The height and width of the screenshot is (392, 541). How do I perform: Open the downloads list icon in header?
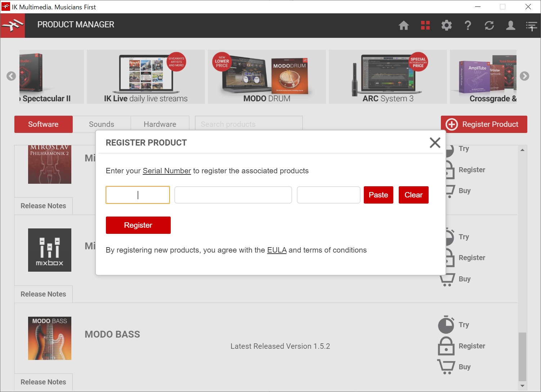[531, 26]
